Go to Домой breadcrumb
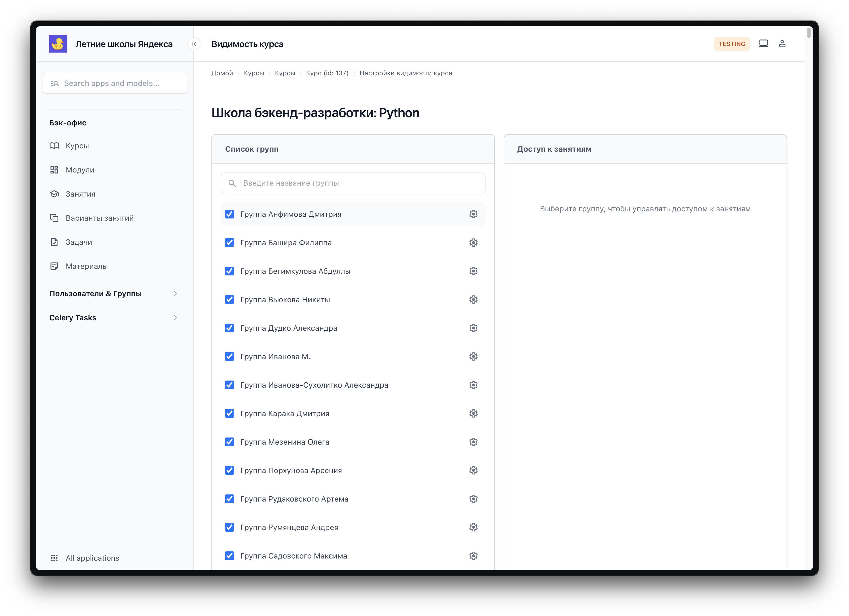849x616 pixels. click(222, 73)
